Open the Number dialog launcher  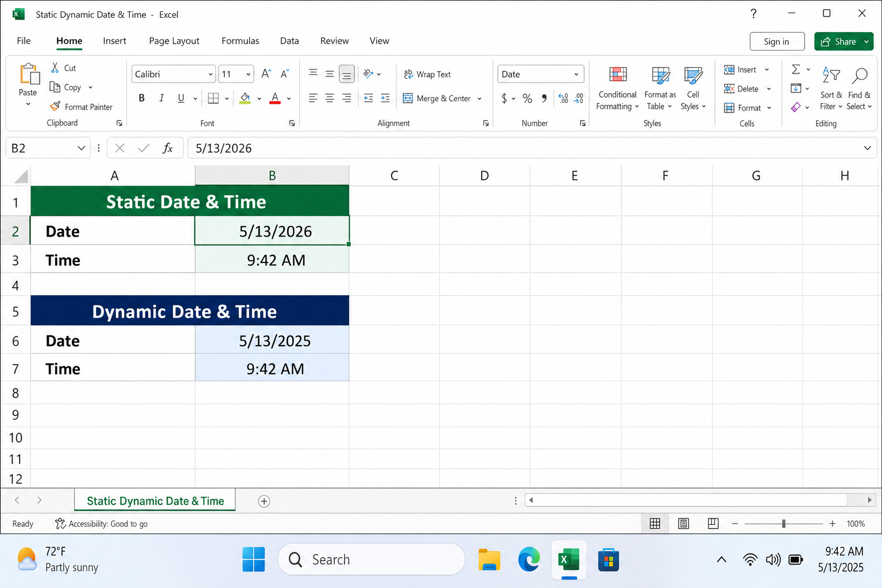point(582,123)
